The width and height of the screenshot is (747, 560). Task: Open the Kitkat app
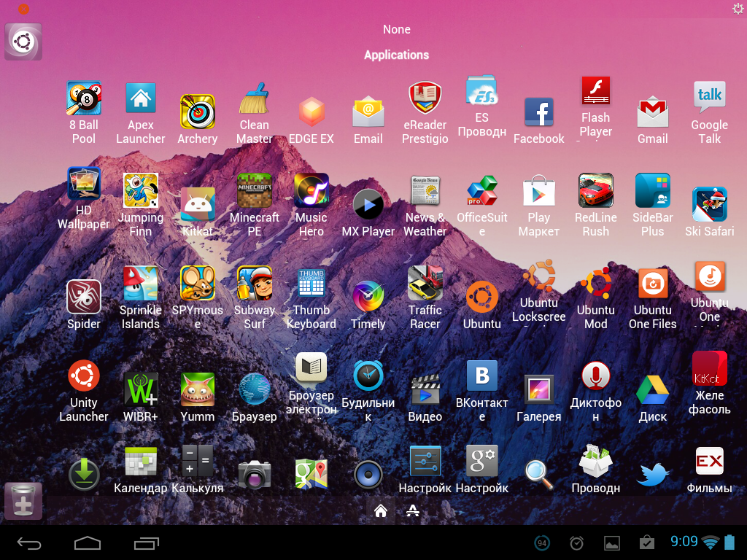(197, 205)
